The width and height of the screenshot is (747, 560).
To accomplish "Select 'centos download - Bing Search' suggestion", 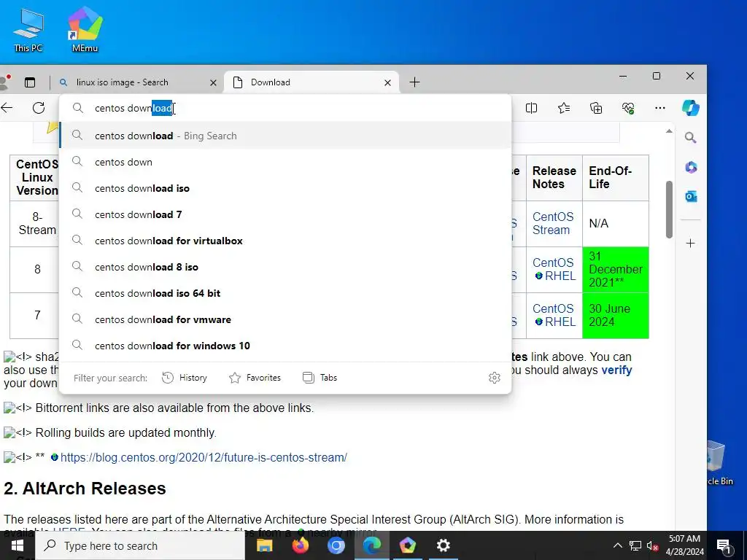I will point(285,136).
